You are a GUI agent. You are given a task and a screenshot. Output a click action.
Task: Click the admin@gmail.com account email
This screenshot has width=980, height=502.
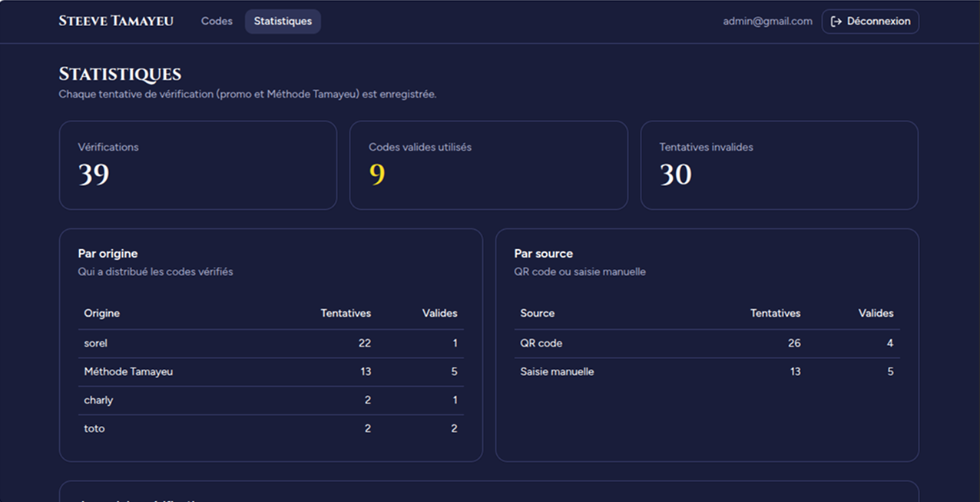point(767,22)
